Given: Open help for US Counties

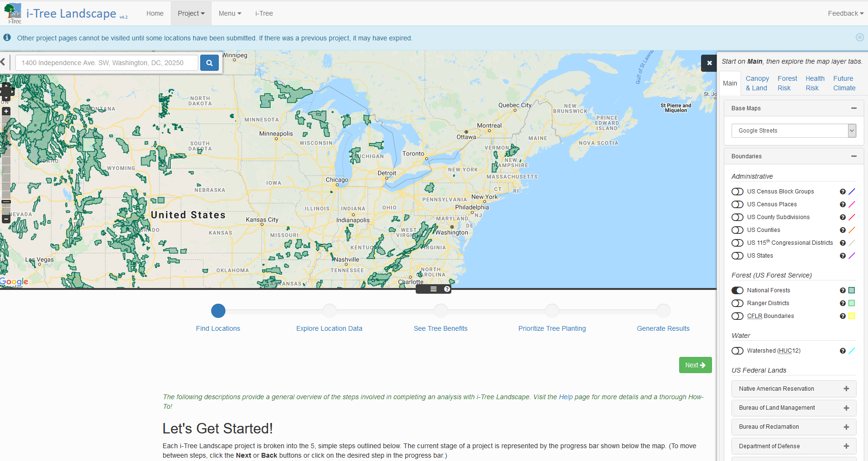Looking at the screenshot, I should coord(843,230).
